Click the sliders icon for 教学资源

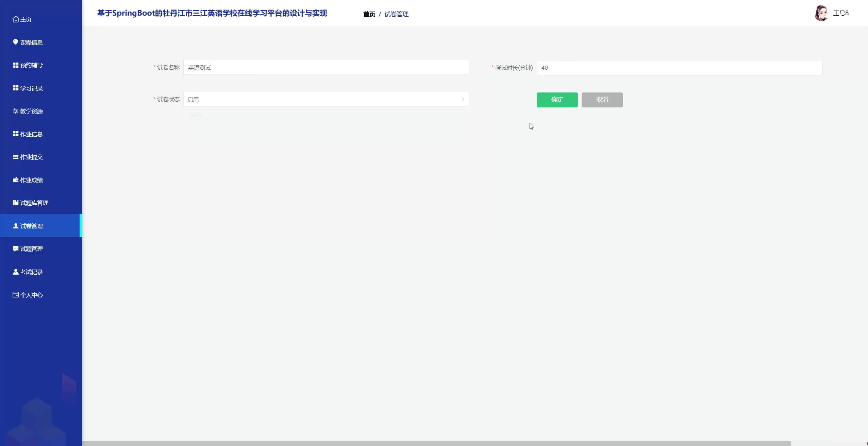pos(16,111)
